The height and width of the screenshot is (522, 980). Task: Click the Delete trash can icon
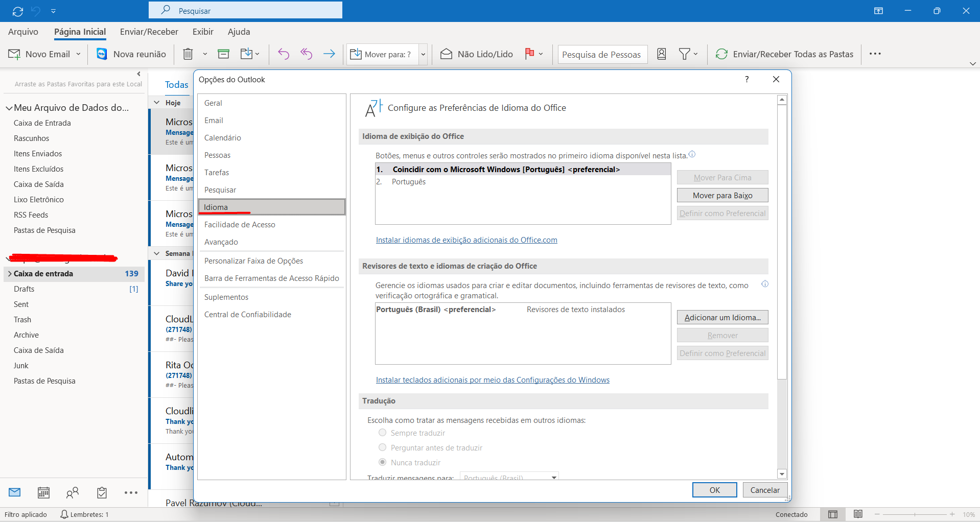click(x=188, y=54)
